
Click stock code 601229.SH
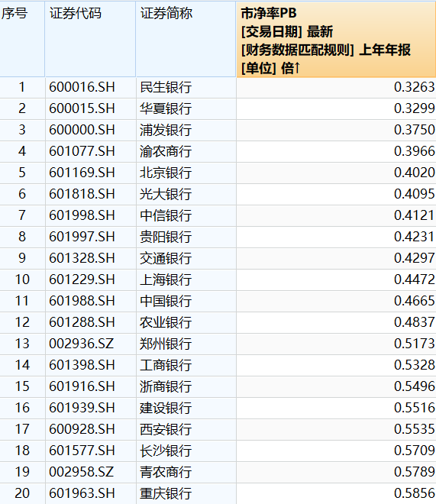[x=82, y=279]
